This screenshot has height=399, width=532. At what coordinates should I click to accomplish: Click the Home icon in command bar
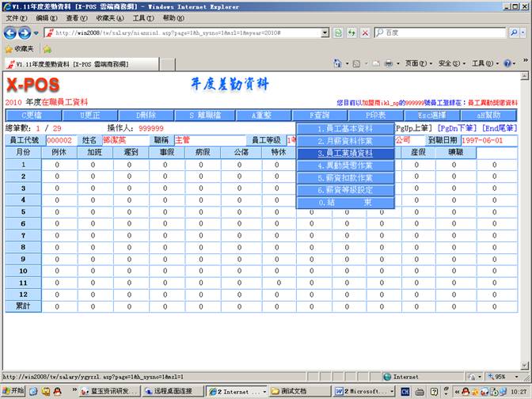tap(337, 63)
